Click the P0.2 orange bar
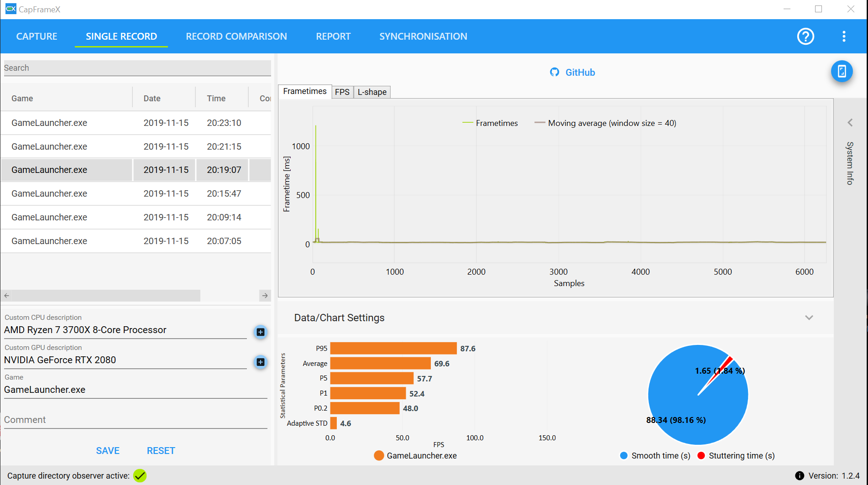The width and height of the screenshot is (868, 485). point(365,408)
